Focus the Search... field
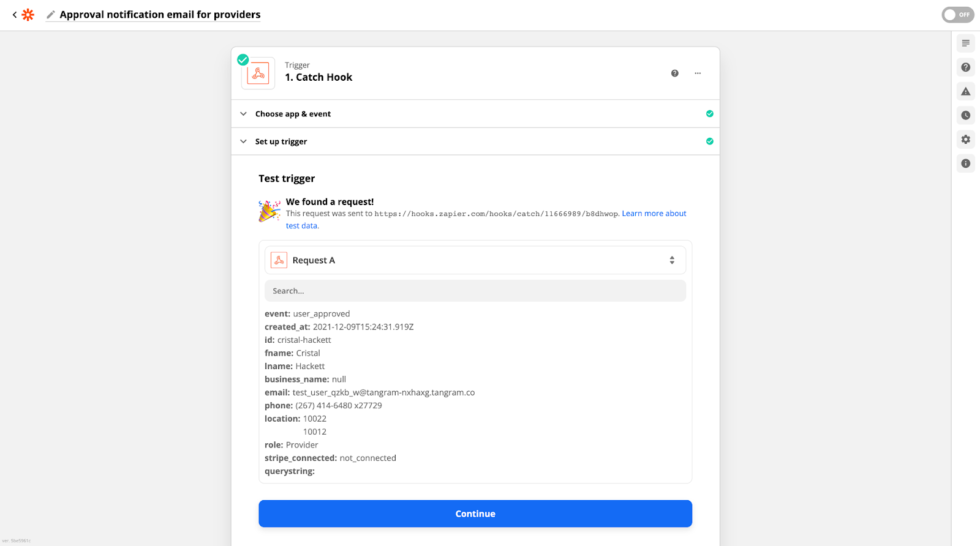This screenshot has height=546, width=980. [x=475, y=291]
